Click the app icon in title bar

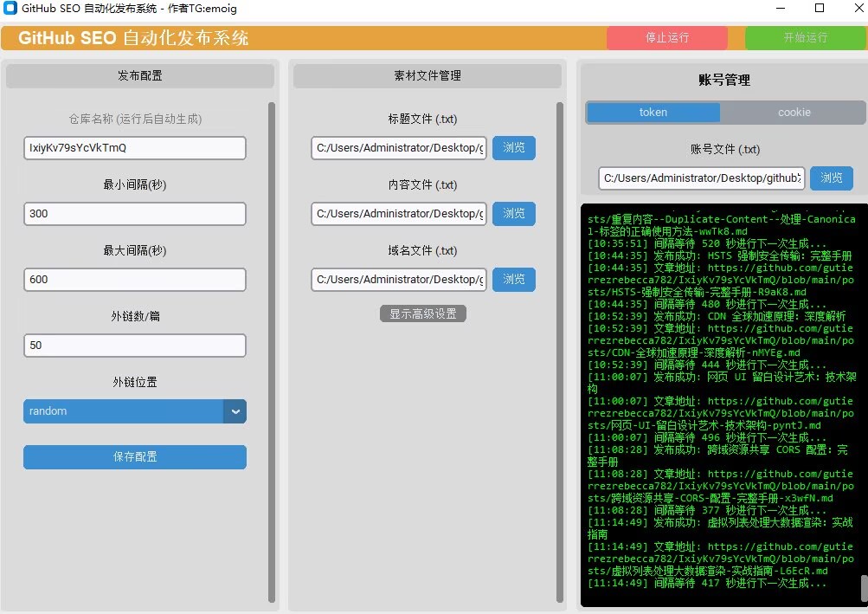coord(10,9)
